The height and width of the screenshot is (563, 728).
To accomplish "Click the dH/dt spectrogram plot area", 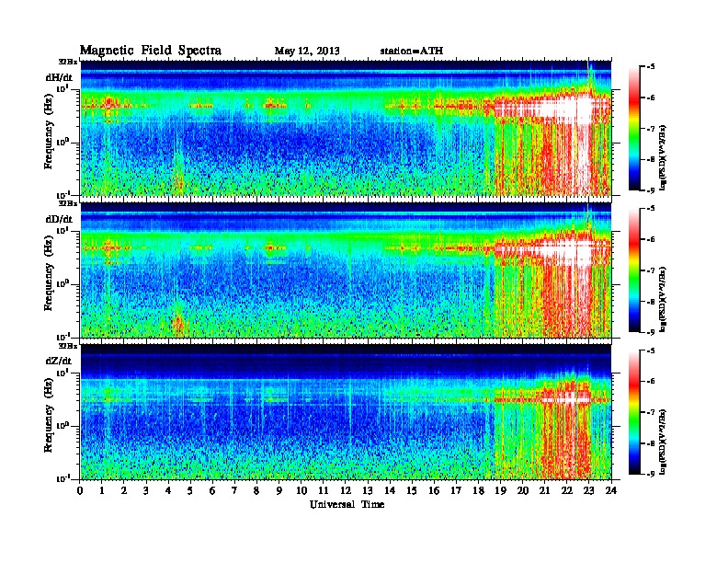I will click(346, 128).
